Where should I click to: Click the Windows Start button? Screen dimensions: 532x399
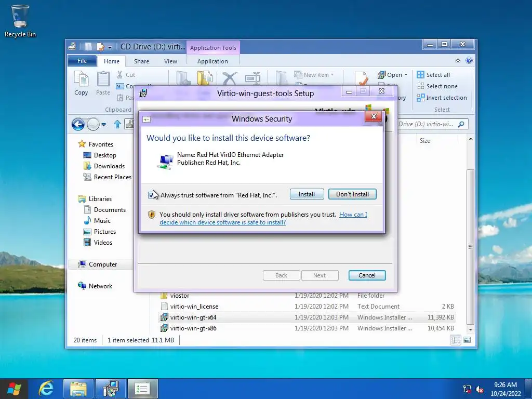pos(14,389)
